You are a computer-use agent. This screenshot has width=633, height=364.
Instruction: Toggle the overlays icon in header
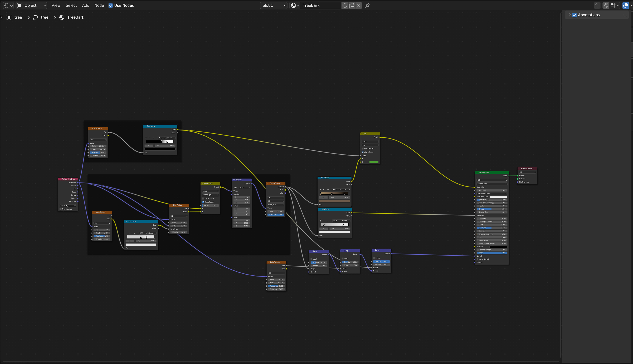tap(625, 6)
